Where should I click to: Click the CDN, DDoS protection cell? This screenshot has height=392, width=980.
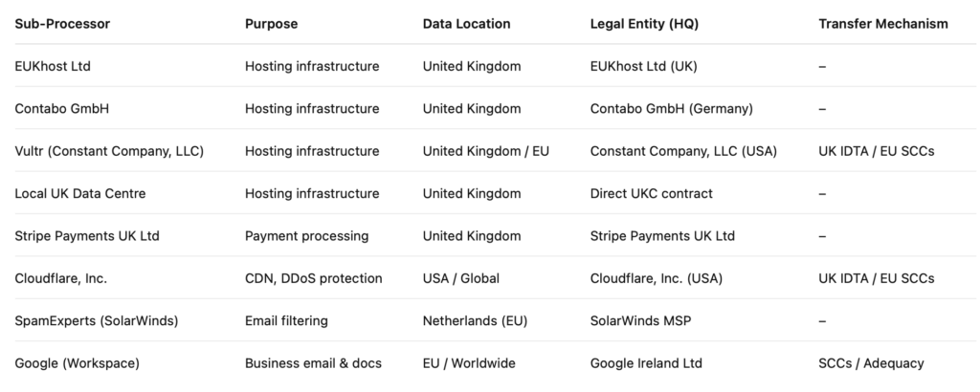click(313, 278)
